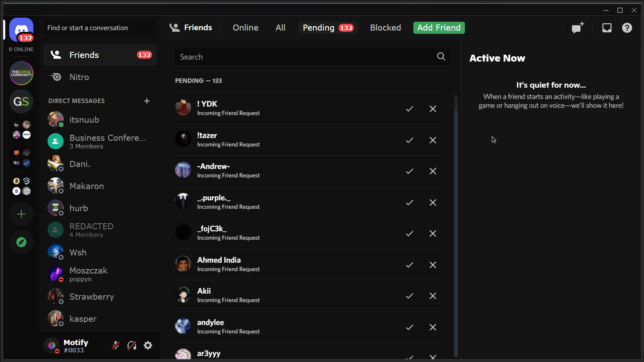Undeafen your headphones
This screenshot has width=644, height=362.
click(x=132, y=345)
